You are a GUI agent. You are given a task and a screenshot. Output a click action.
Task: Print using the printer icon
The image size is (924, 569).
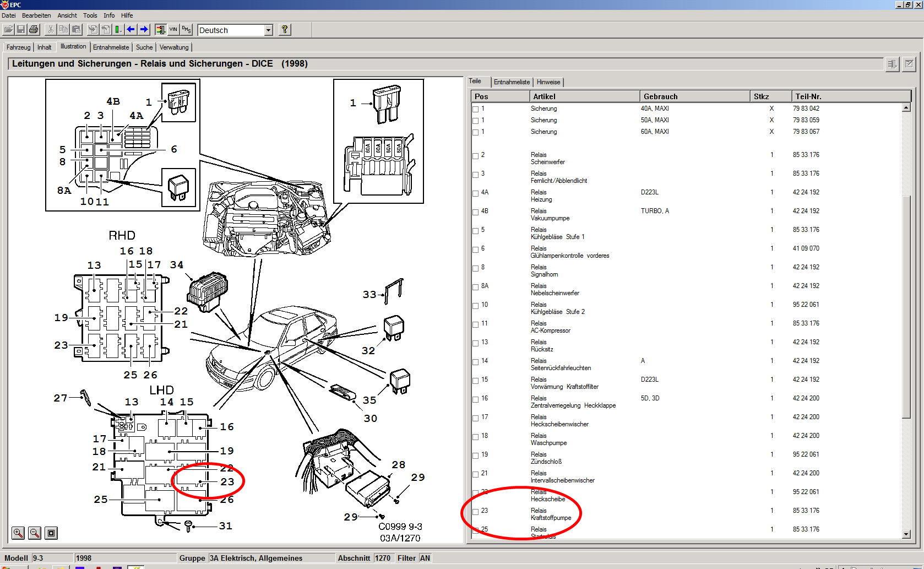pyautogui.click(x=34, y=30)
